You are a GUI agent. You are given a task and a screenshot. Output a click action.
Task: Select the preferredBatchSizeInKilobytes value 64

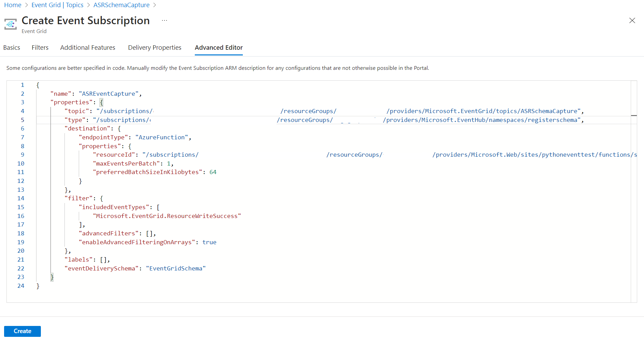(x=213, y=172)
